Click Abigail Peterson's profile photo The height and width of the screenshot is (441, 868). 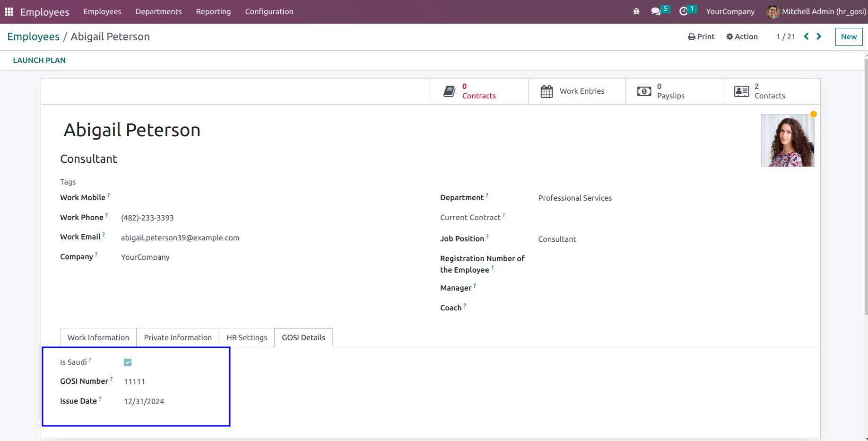(788, 141)
